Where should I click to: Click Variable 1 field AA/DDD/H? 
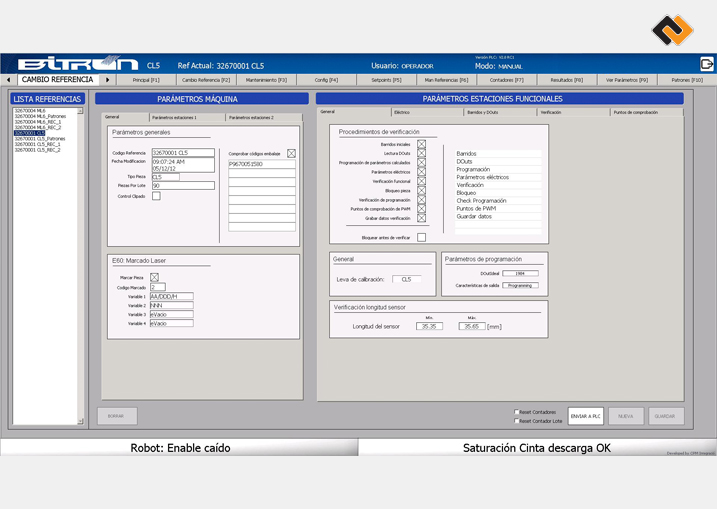click(171, 296)
